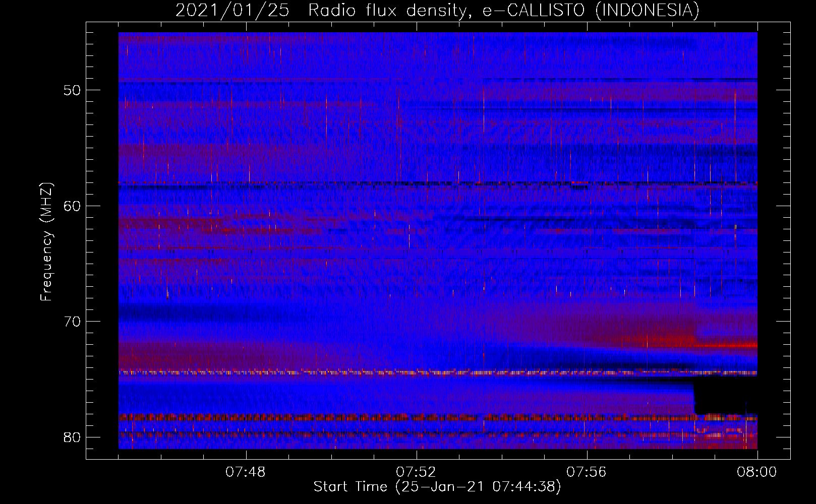The image size is (816, 504).
Task: Click the '08:00' time tick label
Action: pos(757,472)
